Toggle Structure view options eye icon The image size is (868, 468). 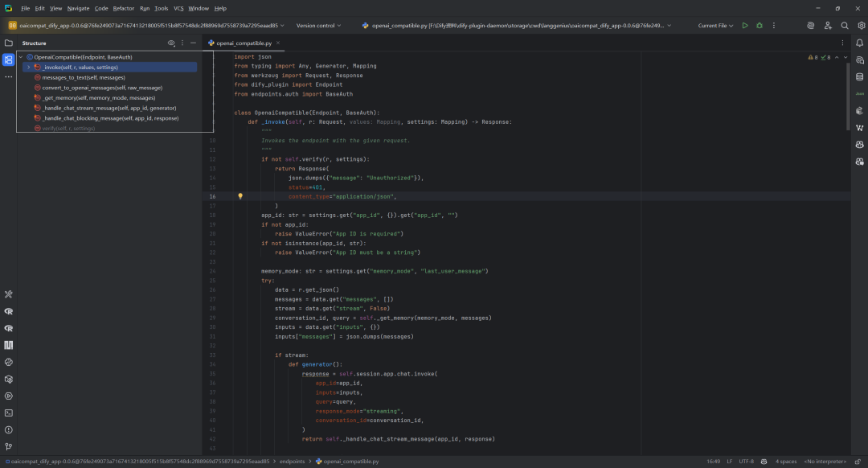click(171, 43)
